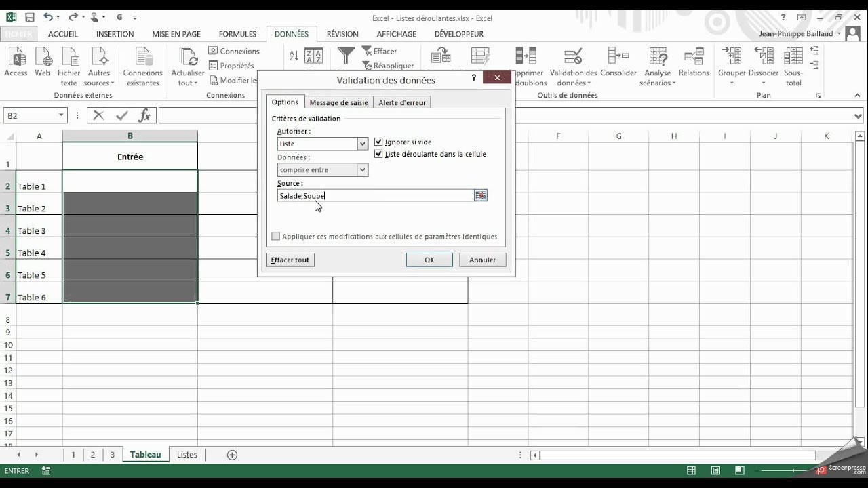The width and height of the screenshot is (868, 488).
Task: Undo the last action
Action: coord(48,17)
